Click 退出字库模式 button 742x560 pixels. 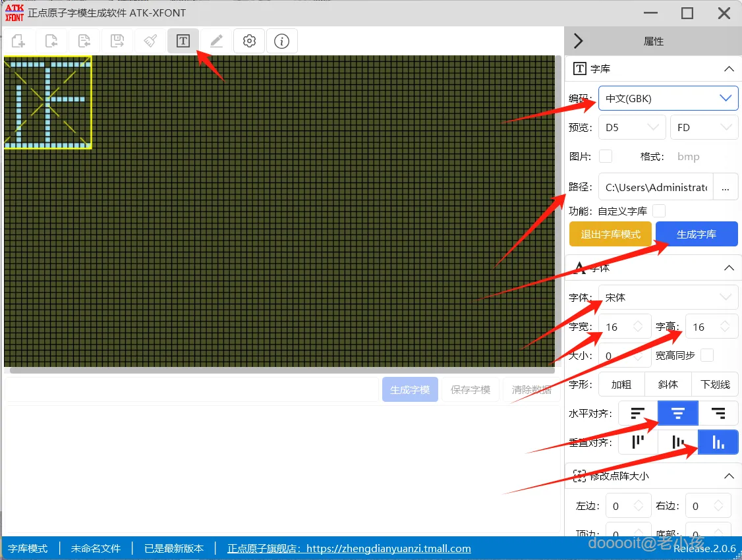tap(610, 234)
